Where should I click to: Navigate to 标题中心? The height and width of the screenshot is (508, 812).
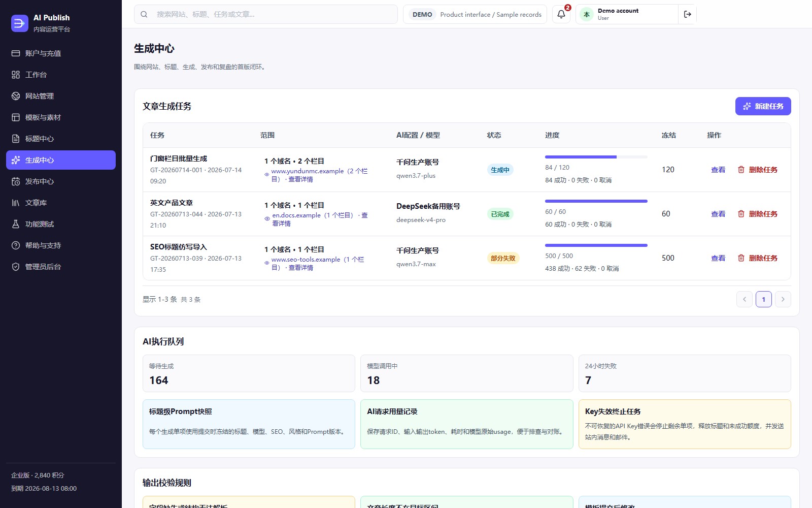pos(61,139)
